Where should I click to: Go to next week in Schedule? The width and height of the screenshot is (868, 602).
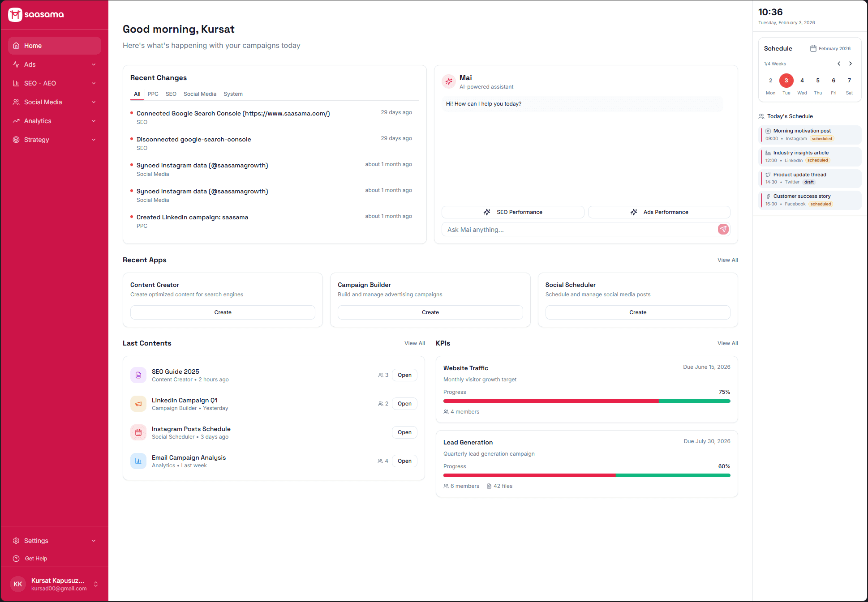click(x=851, y=64)
